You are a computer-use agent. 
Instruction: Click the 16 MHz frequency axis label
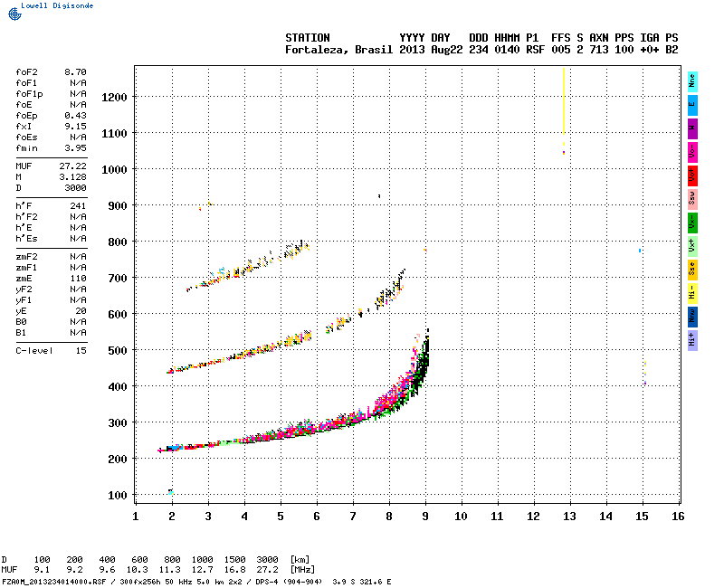[x=678, y=517]
